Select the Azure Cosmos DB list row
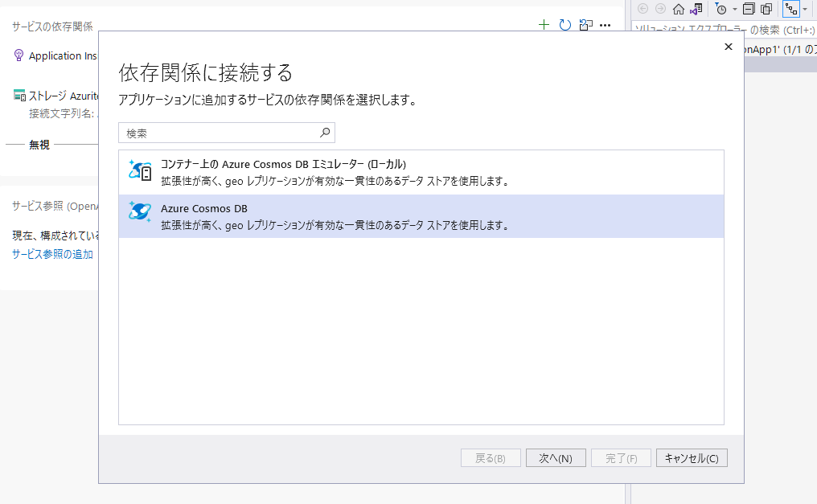Viewport: 817px width, 504px height. 421,216
